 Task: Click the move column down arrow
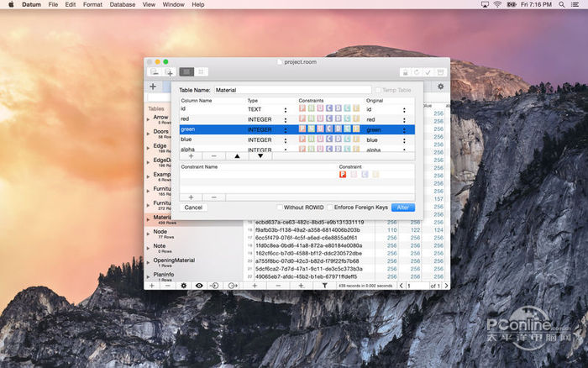pos(260,155)
